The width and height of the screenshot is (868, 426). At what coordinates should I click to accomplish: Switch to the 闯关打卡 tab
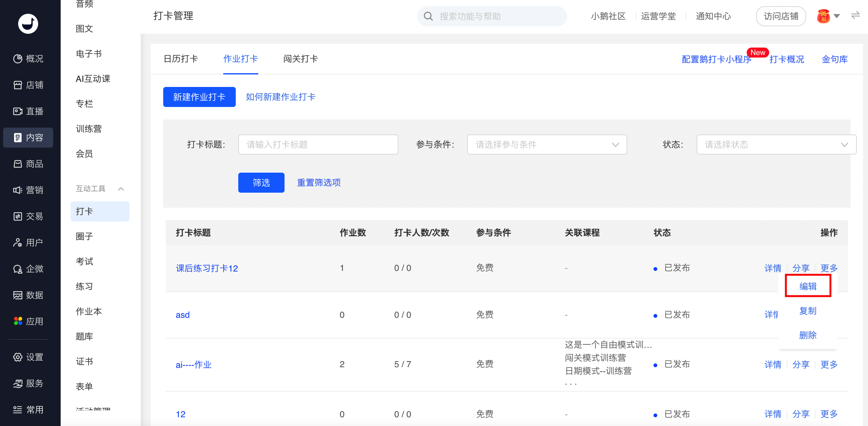click(300, 59)
